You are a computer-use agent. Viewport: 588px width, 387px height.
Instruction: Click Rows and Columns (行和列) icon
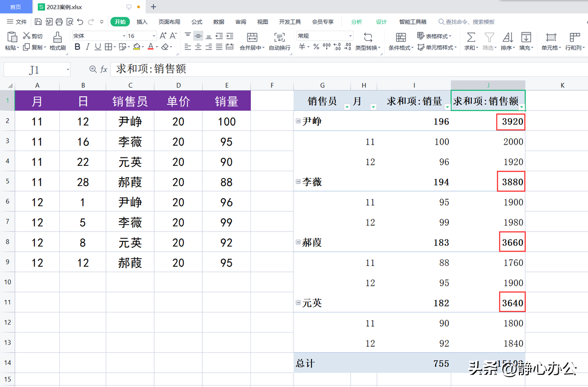pyautogui.click(x=575, y=37)
